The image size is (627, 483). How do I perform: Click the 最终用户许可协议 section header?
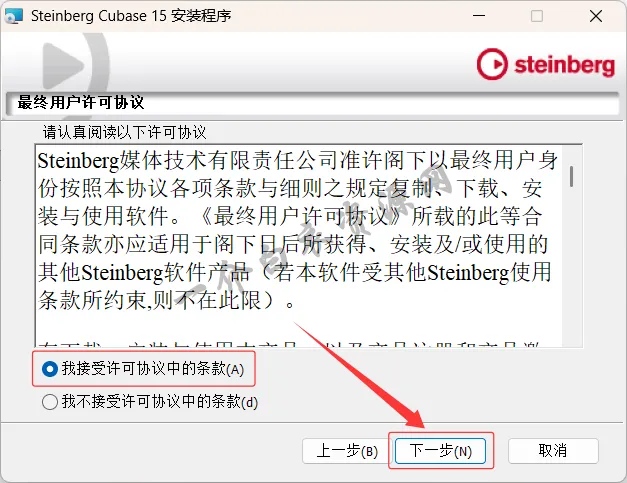point(81,103)
